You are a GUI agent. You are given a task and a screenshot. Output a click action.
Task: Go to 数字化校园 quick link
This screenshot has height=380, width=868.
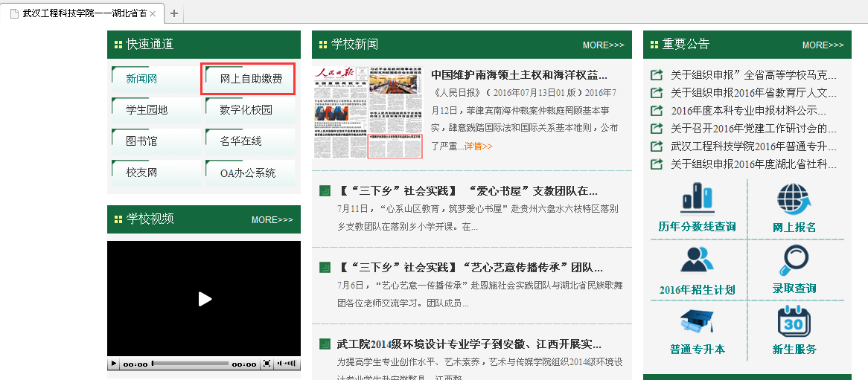[x=246, y=110]
